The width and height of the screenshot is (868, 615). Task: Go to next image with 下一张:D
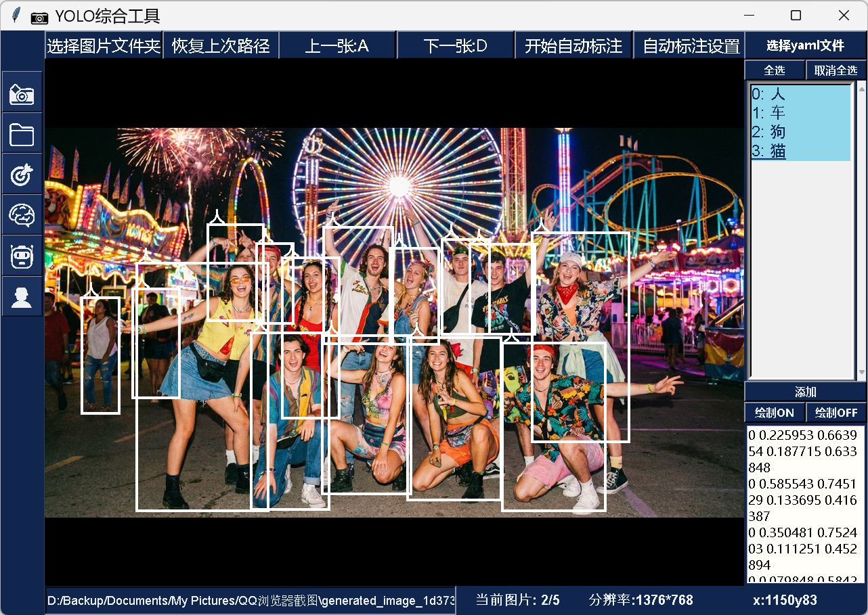pyautogui.click(x=455, y=46)
